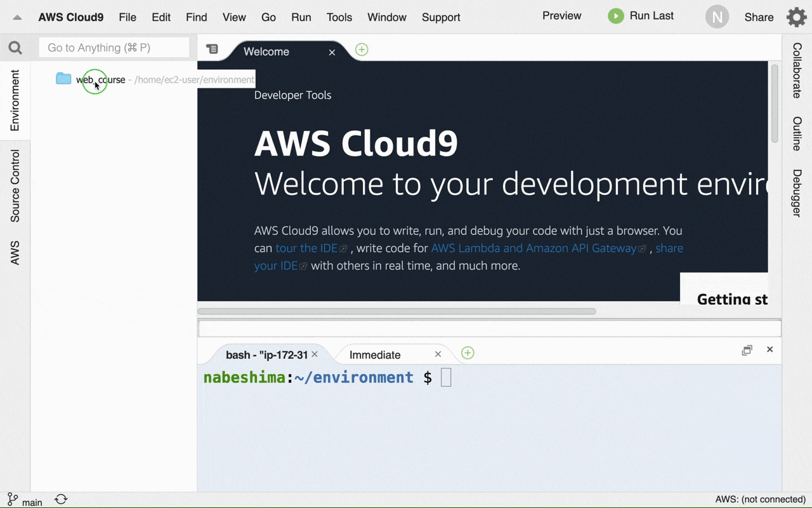
Task: Open the View menu
Action: click(234, 17)
